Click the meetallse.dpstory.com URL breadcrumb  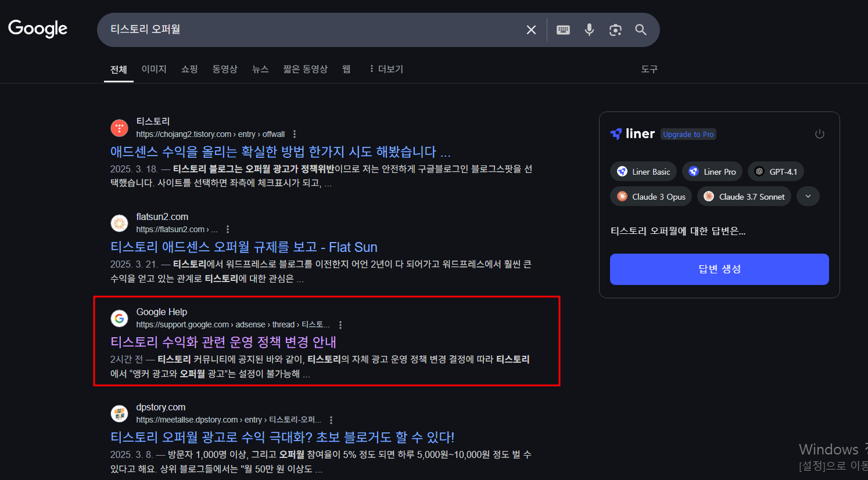point(228,420)
